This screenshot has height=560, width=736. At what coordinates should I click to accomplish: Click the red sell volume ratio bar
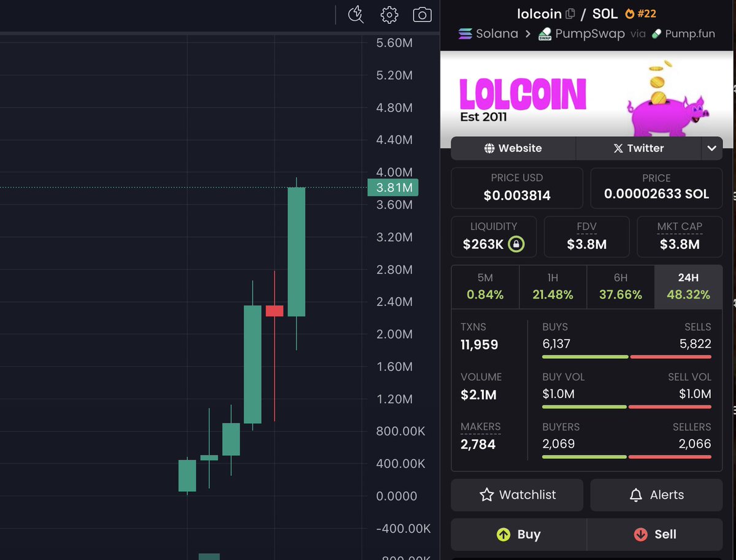point(670,407)
